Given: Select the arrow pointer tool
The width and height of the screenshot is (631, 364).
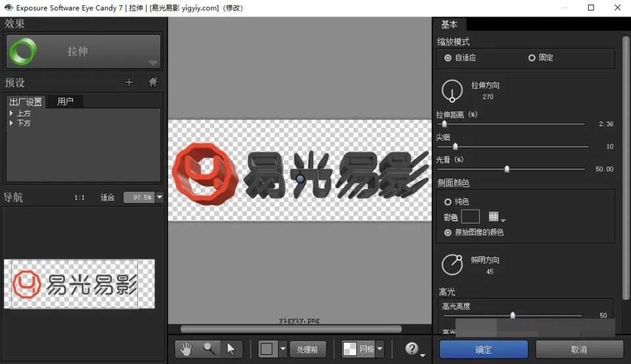Looking at the screenshot, I should click(x=231, y=349).
